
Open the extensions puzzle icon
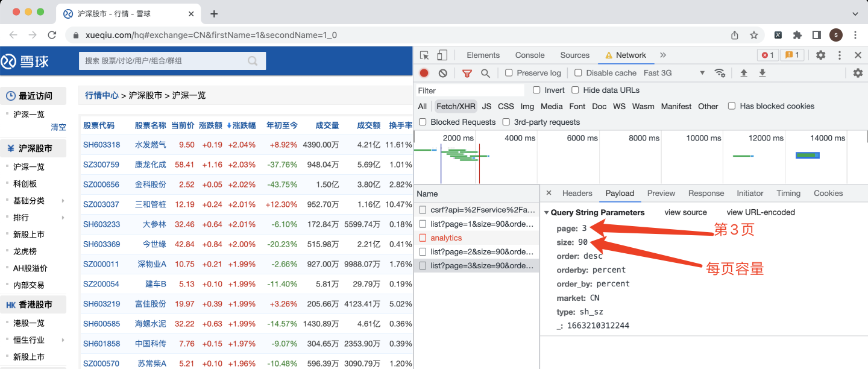click(x=797, y=35)
